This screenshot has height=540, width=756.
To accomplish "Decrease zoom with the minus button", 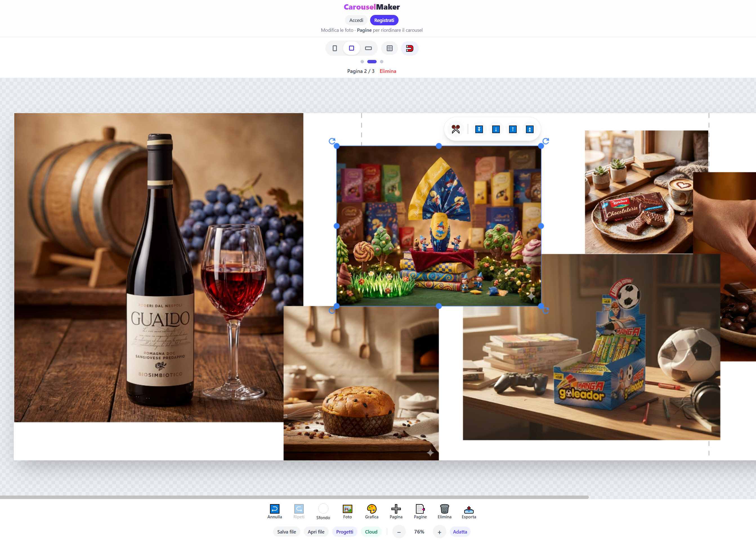I will click(x=399, y=532).
